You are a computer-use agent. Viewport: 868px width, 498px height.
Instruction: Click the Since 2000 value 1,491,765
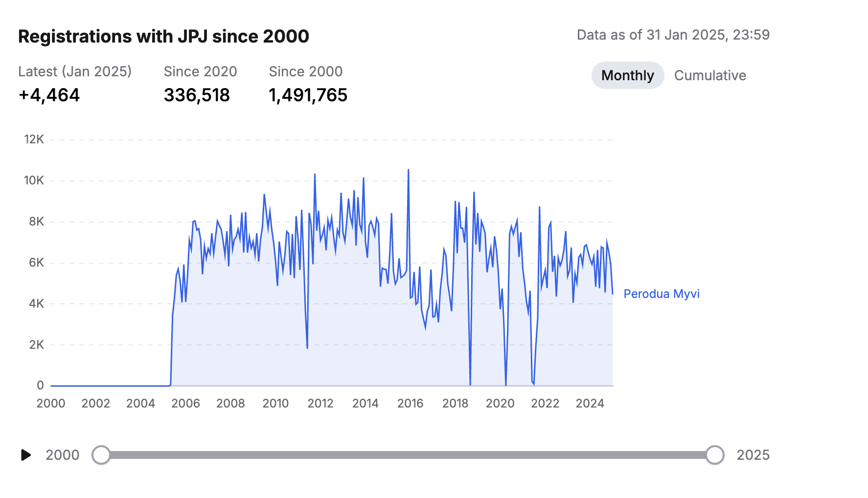point(308,95)
